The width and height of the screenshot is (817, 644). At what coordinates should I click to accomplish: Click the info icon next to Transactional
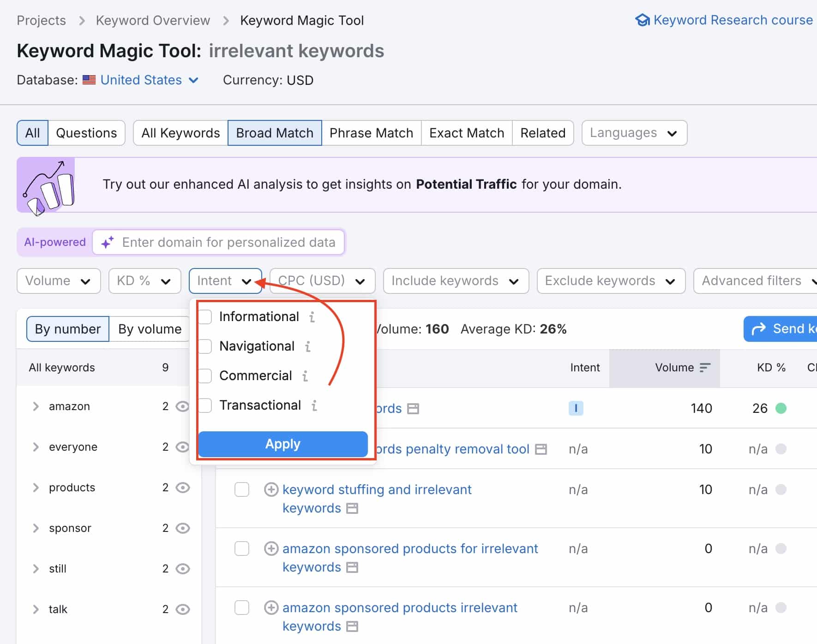314,405
